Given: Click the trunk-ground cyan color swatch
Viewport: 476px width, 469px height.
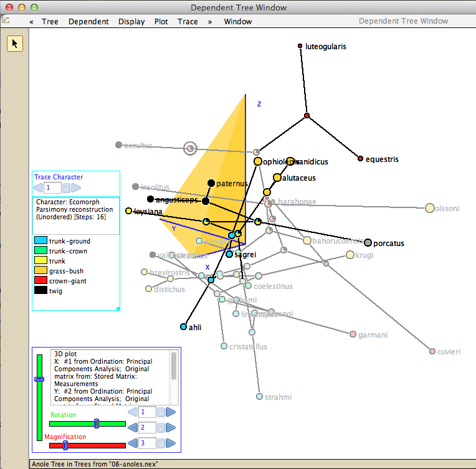Looking at the screenshot, I should click(39, 241).
